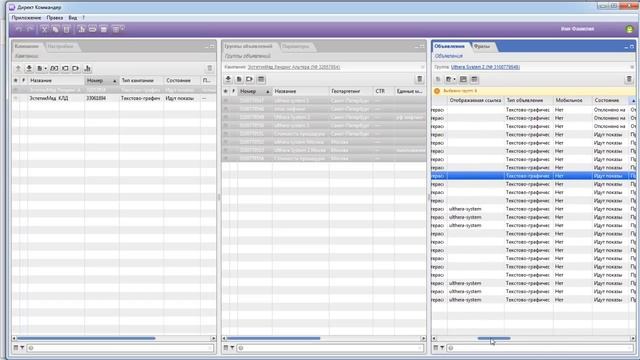Viewport: 640px width, 360px height.
Task: Select the highlighted blue row in the ads table
Action: pyautogui.click(x=533, y=176)
